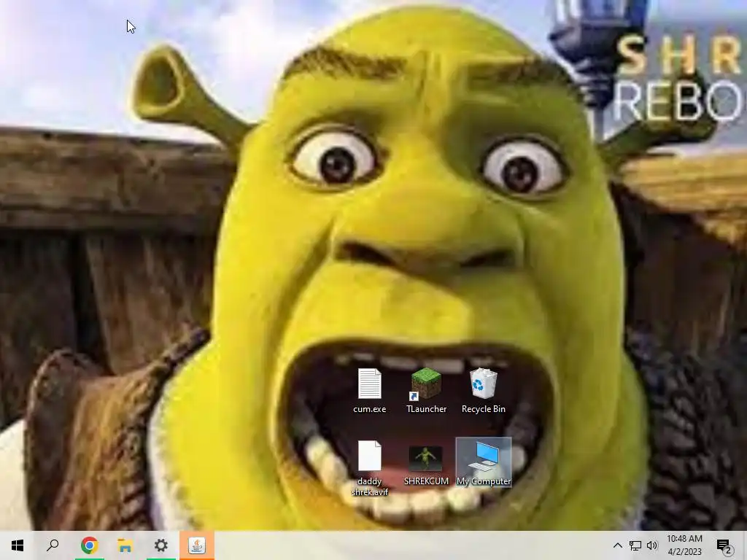Viewport: 747px width, 560px height.
Task: Launch Google Chrome from the taskbar
Action: [x=89, y=545]
